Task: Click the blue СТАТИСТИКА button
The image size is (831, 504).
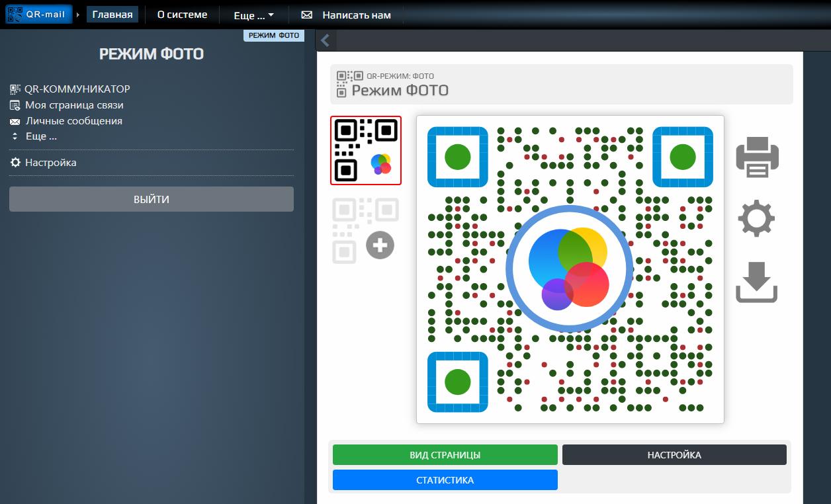Action: pyautogui.click(x=445, y=480)
